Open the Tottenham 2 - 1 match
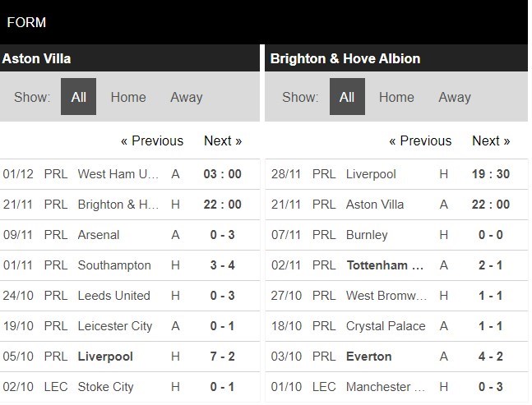 tap(491, 265)
